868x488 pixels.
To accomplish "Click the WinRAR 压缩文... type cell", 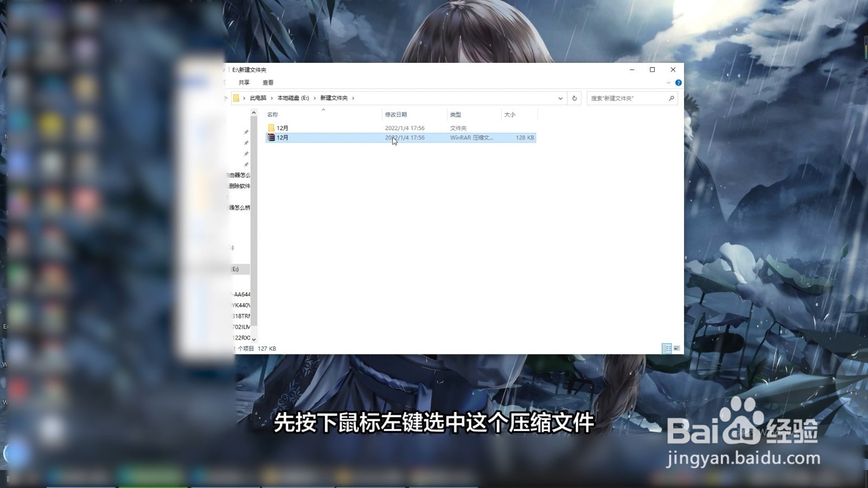I will click(x=471, y=138).
